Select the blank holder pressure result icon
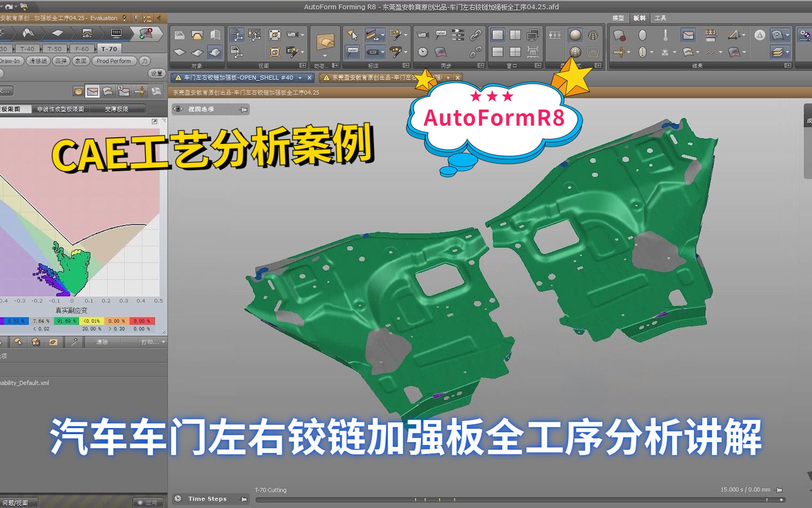This screenshot has width=812, height=508. coord(711,35)
